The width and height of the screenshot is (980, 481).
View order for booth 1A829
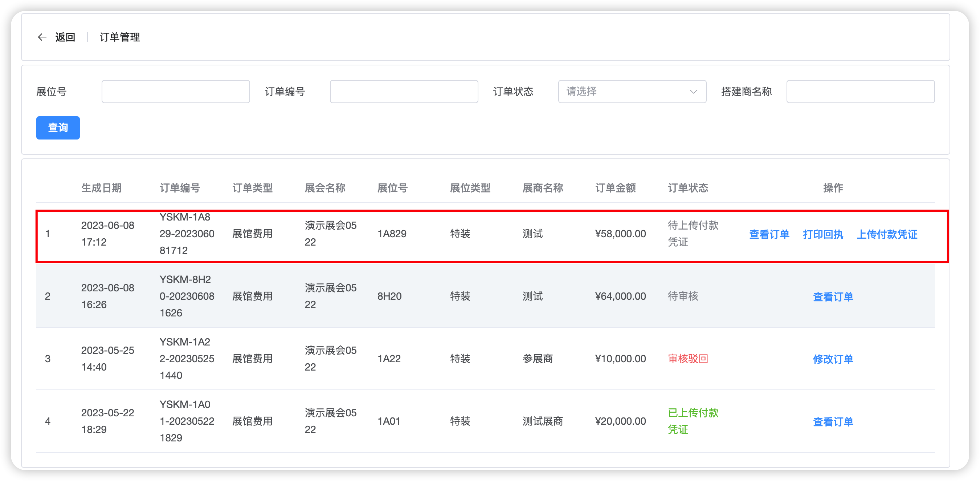pyautogui.click(x=769, y=234)
